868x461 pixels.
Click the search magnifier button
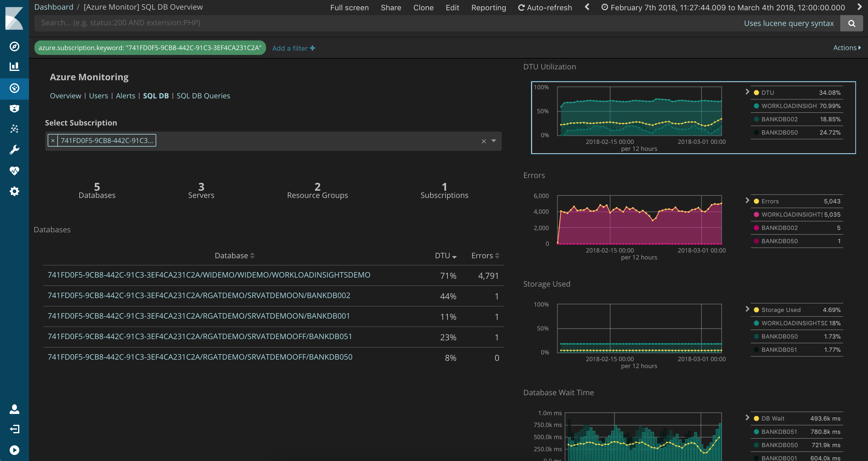point(851,23)
